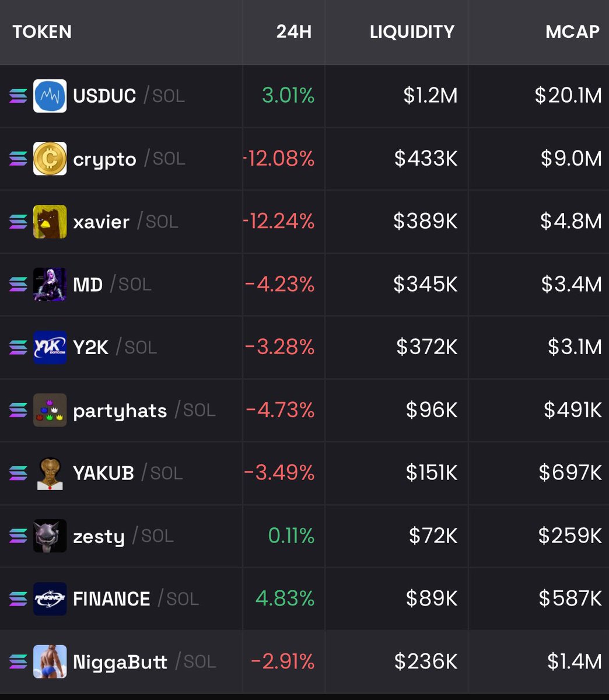Select the partyhats /SOL pair name
Viewport: 609px width, 700px height.
pyautogui.click(x=144, y=411)
